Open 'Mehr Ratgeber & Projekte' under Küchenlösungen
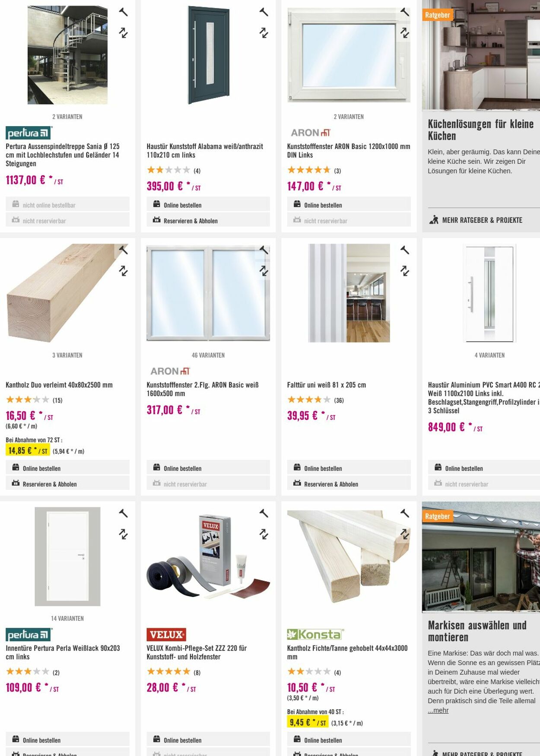Screen dimensions: 540x756 pos(482,220)
